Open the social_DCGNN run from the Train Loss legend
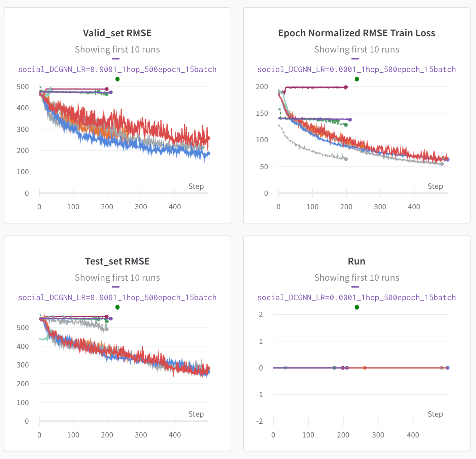 pos(356,69)
